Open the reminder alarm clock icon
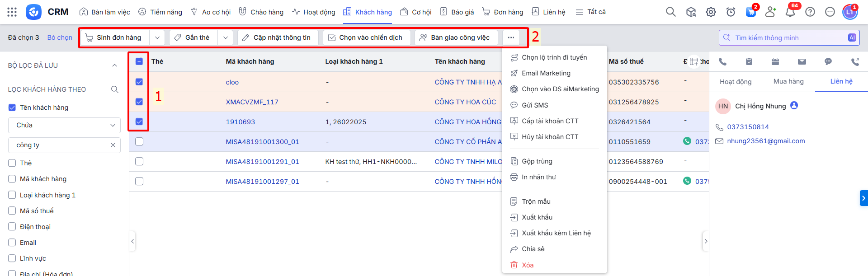The width and height of the screenshot is (868, 276). (731, 12)
